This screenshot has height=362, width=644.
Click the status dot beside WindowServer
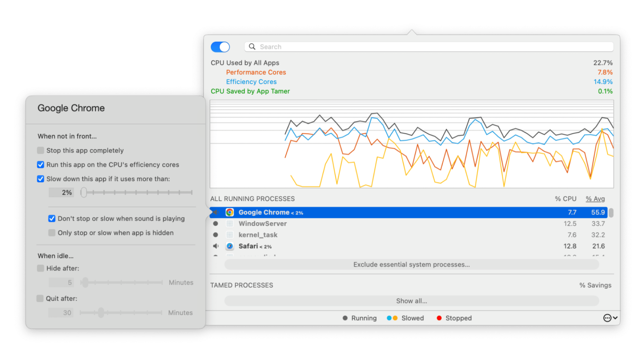click(215, 223)
